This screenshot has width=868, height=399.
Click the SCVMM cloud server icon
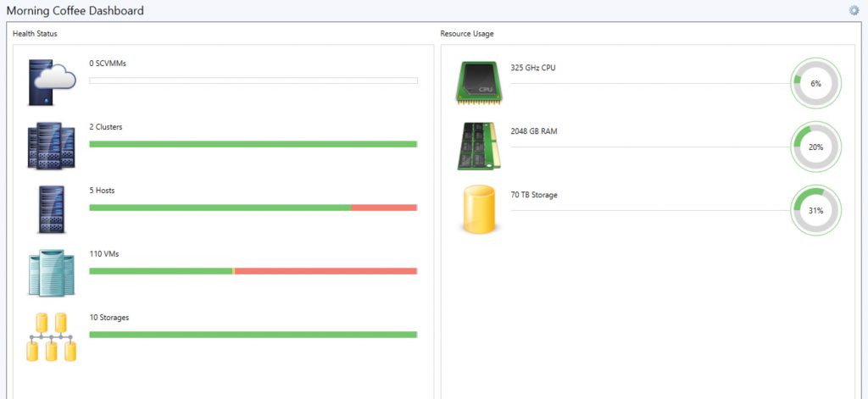(52, 82)
